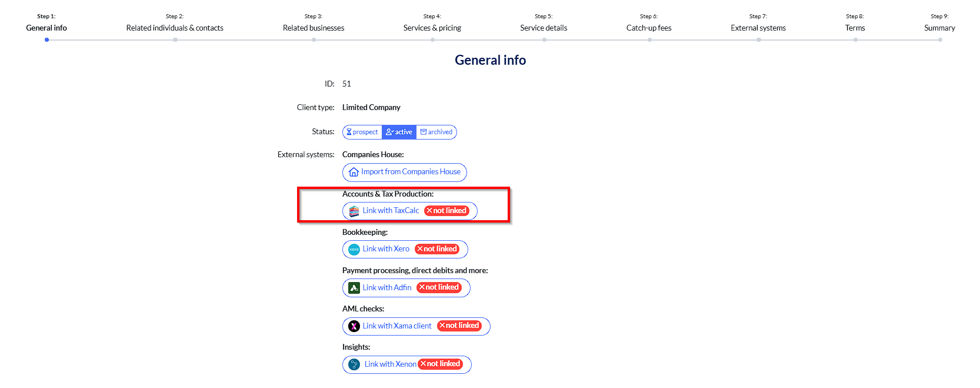Viewport: 980px width, 388px height.
Task: Open the Step 7 External systems step
Action: point(758,28)
